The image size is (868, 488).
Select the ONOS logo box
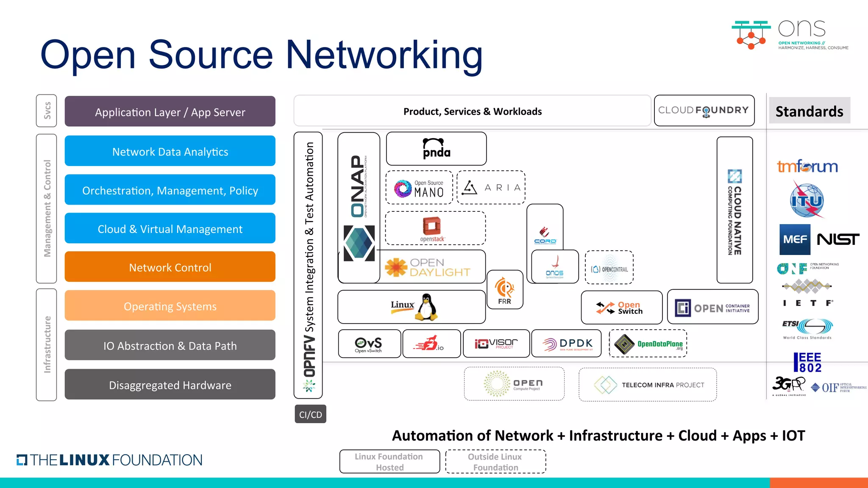coord(554,267)
